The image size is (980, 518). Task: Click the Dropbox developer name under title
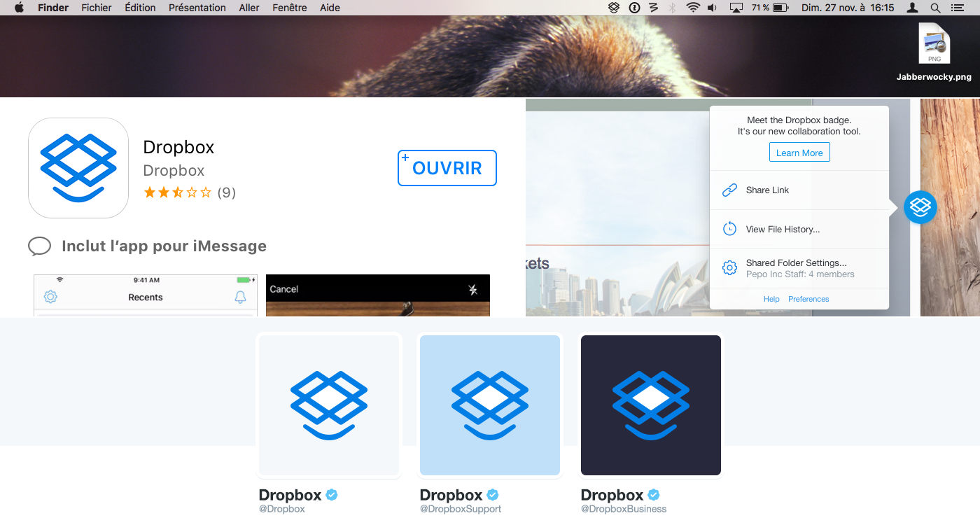[174, 171]
